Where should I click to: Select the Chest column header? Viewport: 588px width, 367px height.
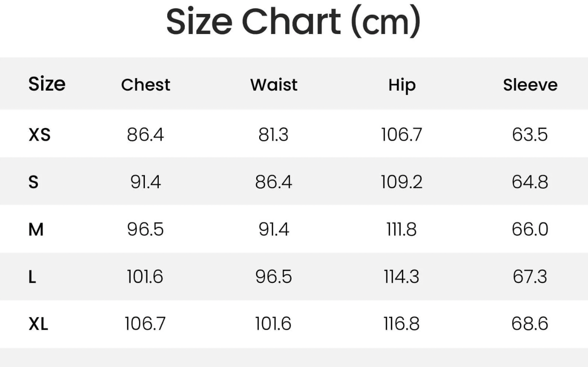click(x=146, y=85)
